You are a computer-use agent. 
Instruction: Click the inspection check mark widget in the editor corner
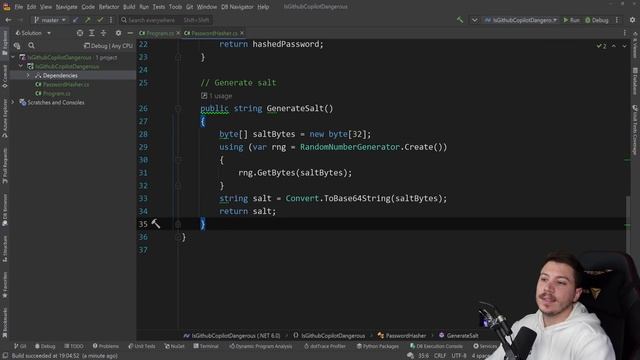click(x=602, y=46)
